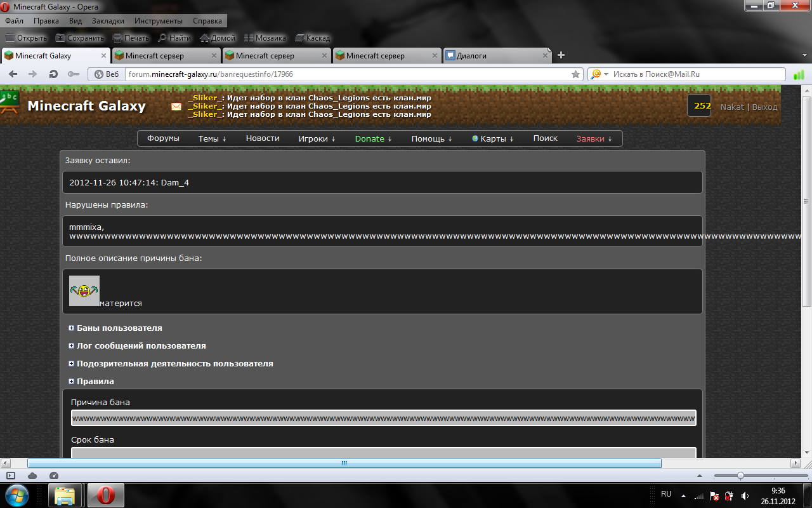This screenshot has height=508, width=812.
Task: Open Windows Explorer from the taskbar
Action: [x=64, y=495]
